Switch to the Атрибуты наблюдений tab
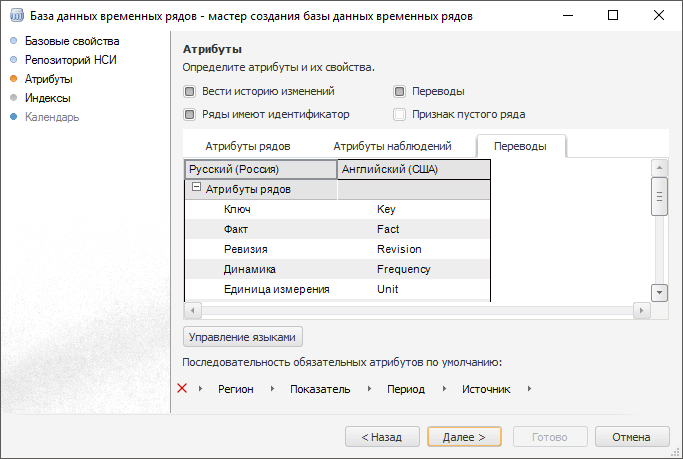The image size is (683, 459). pyautogui.click(x=392, y=146)
